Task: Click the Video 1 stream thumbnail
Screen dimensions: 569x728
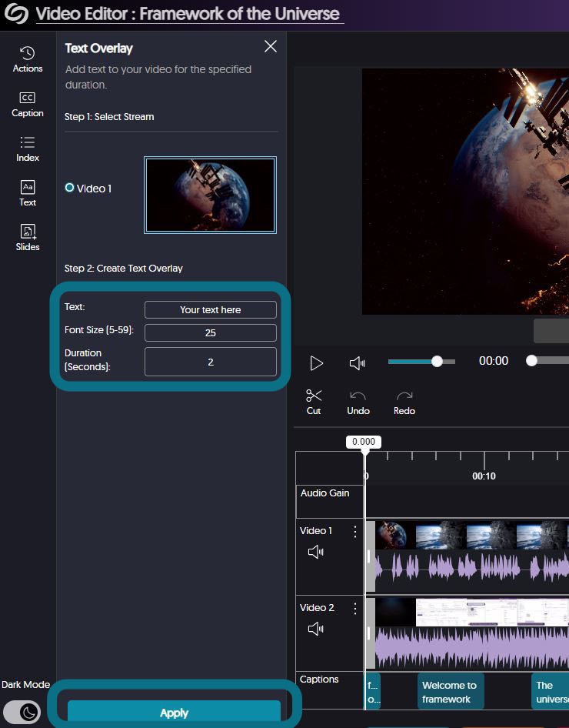Action: [x=210, y=195]
